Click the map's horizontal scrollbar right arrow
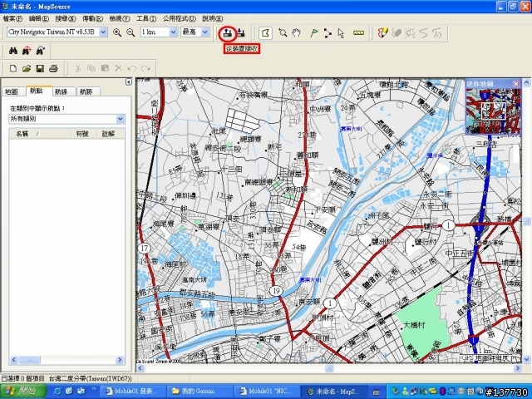This screenshot has width=532, height=399. point(518,368)
